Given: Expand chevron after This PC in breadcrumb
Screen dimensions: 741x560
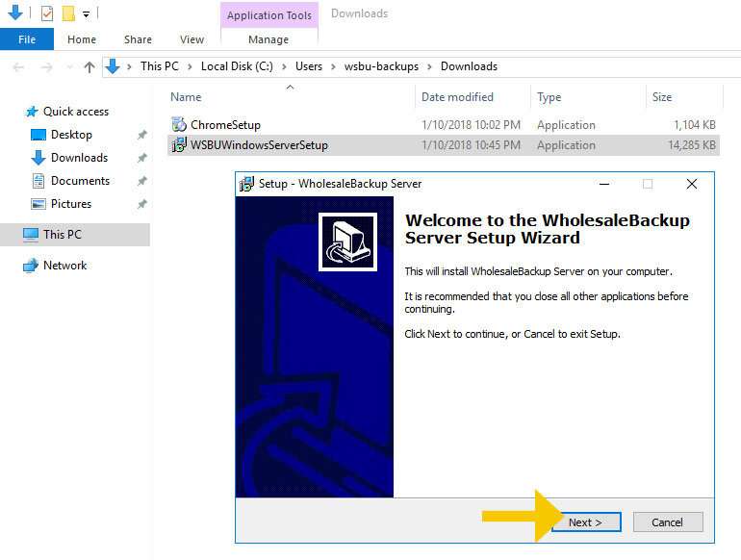Looking at the screenshot, I should pos(190,66).
